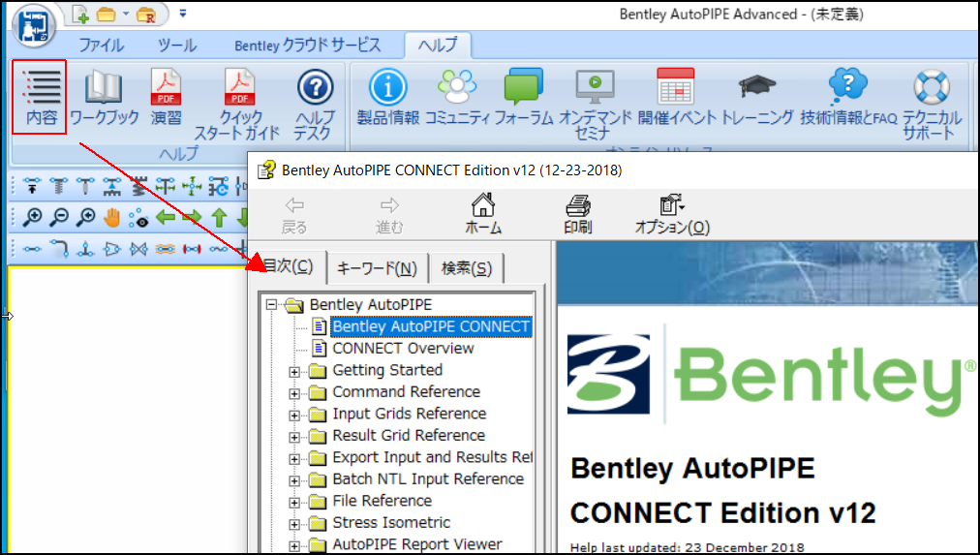Click the Zoom Out magnifier icon

click(x=59, y=218)
